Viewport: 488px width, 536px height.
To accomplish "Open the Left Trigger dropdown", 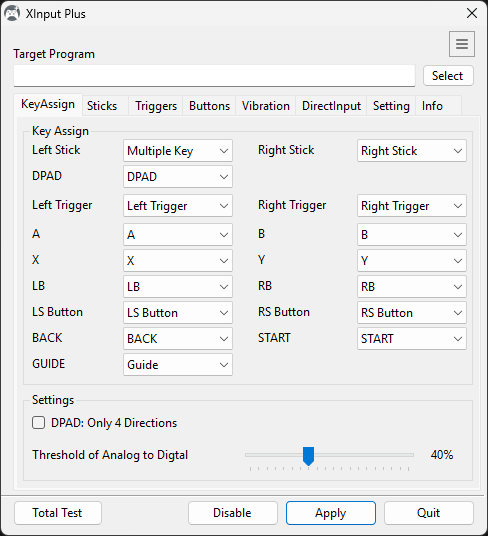I will [178, 205].
